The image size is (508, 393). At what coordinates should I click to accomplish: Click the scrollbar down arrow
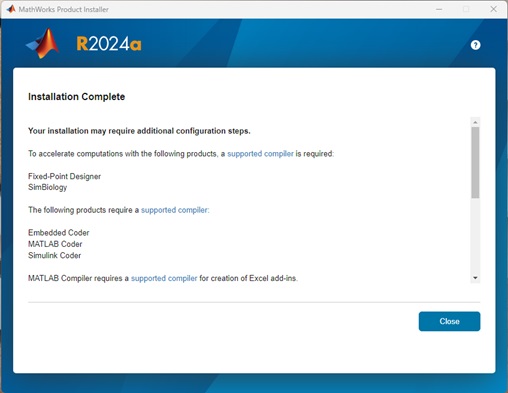(475, 278)
